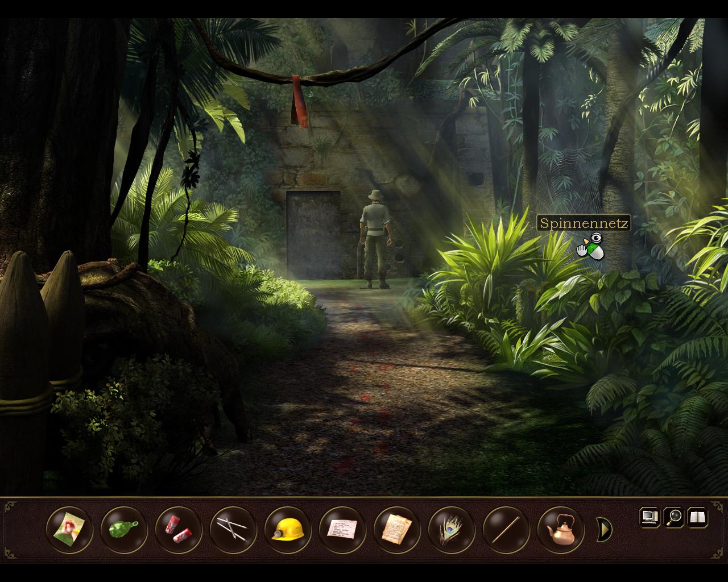This screenshot has width=728, height=582.
Task: Choose the metal needles inventory item
Action: (233, 530)
